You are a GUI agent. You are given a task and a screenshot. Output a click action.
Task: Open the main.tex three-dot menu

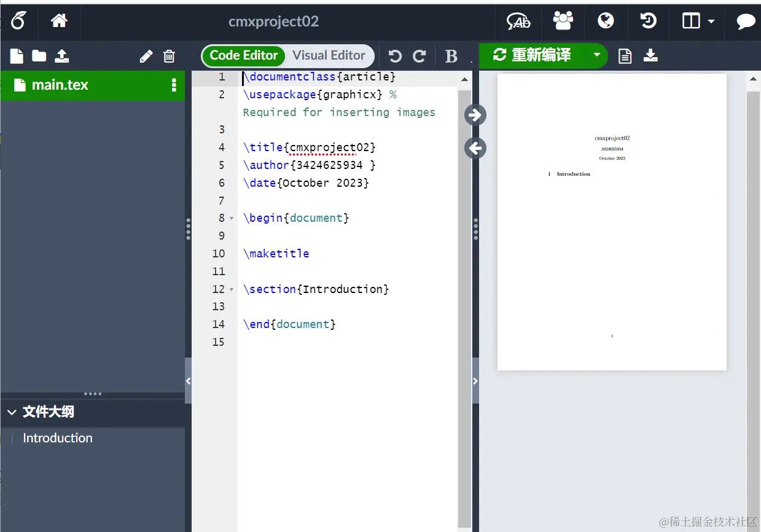click(174, 85)
